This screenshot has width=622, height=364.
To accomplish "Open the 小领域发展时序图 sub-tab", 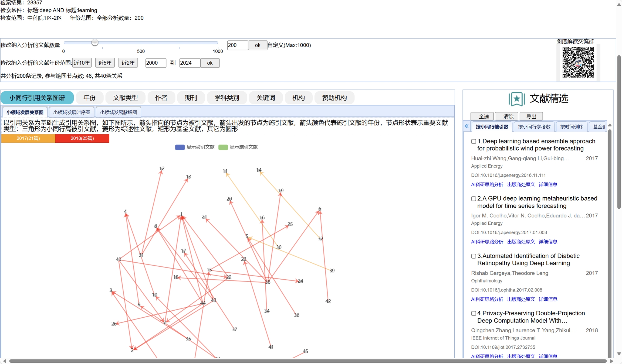I will point(72,112).
